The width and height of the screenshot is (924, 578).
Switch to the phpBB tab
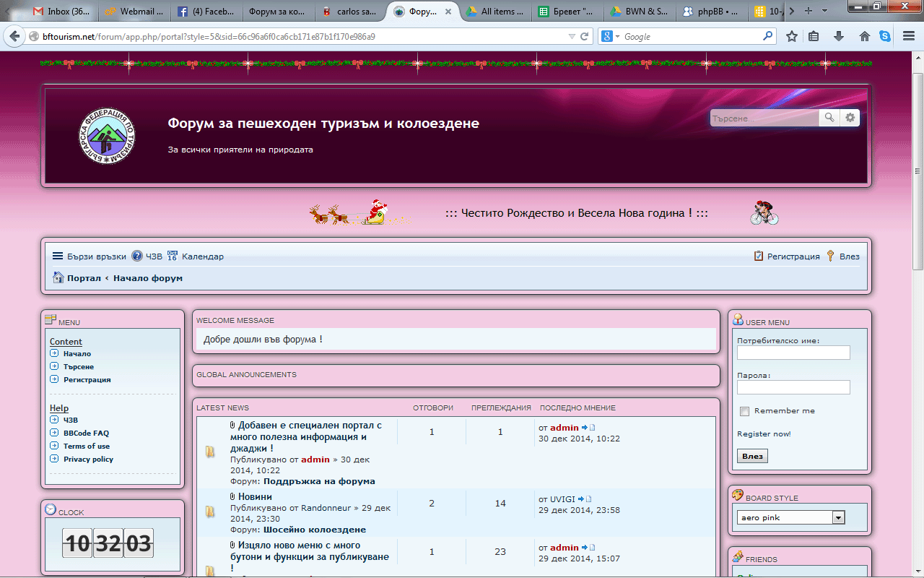pos(710,12)
